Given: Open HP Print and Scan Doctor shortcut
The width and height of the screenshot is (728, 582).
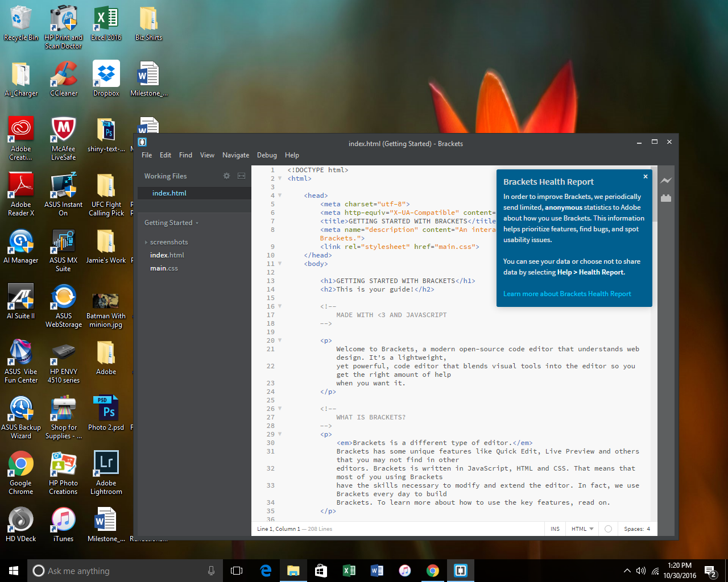Looking at the screenshot, I should point(64,27).
